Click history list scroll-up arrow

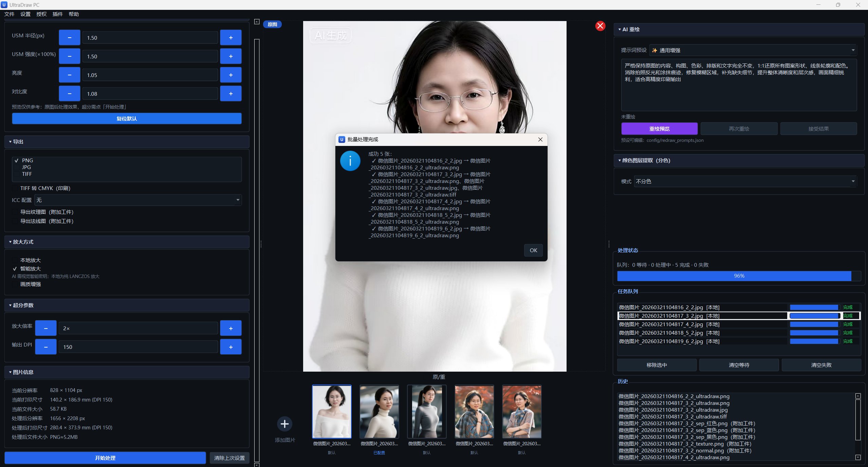[858, 396]
